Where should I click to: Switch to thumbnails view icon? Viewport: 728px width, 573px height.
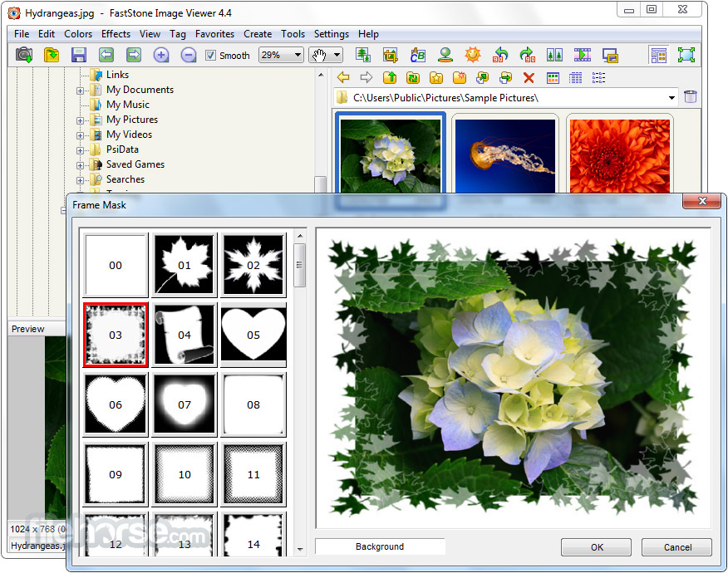point(553,77)
